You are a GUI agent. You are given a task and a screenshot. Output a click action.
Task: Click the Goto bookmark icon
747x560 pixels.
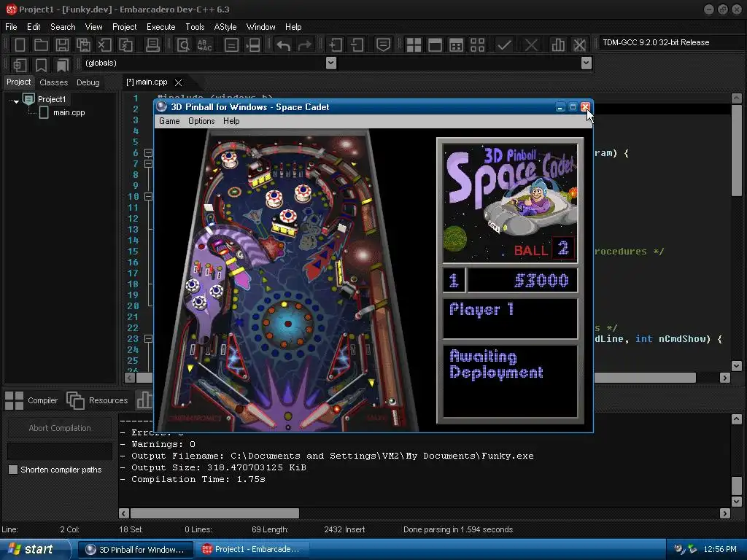pyautogui.click(x=62, y=64)
